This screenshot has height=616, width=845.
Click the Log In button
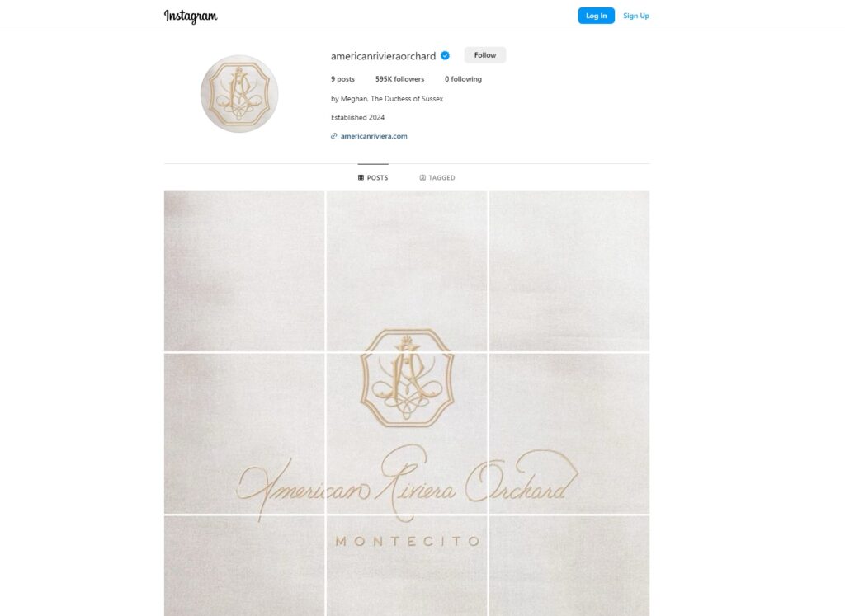pyautogui.click(x=596, y=16)
